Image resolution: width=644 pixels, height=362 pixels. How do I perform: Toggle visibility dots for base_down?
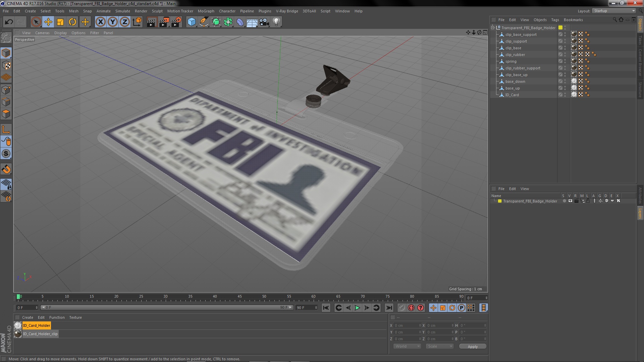coord(565,81)
